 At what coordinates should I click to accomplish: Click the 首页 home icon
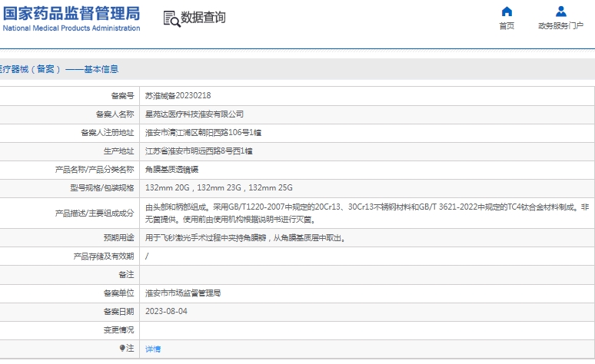507,12
